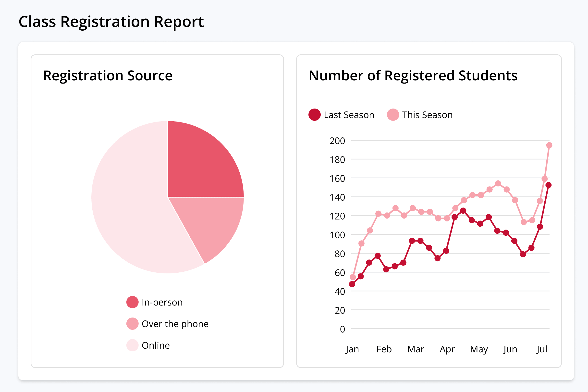Click the Jul axis label
The image size is (588, 392).
point(542,350)
